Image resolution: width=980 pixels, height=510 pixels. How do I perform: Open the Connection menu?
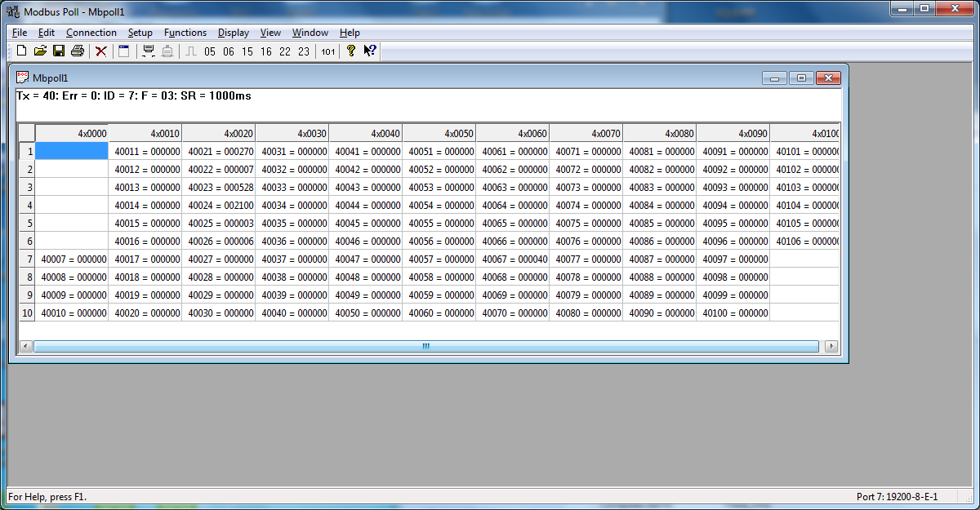tap(91, 33)
